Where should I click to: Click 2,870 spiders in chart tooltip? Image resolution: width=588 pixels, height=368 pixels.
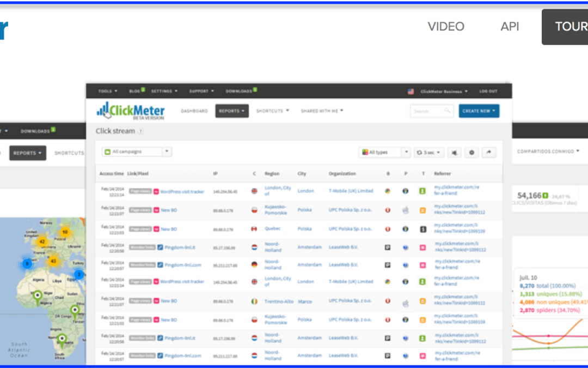pos(549,310)
